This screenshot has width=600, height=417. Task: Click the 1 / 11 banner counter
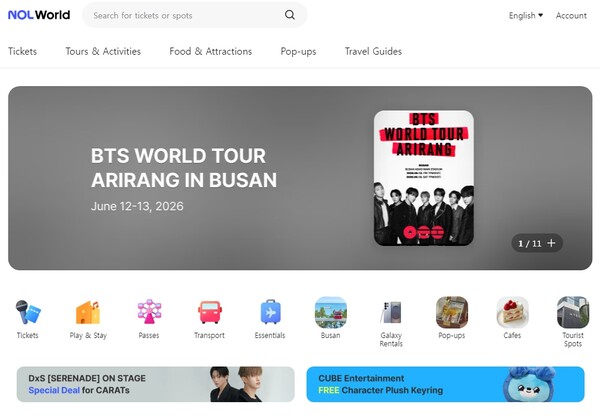530,243
